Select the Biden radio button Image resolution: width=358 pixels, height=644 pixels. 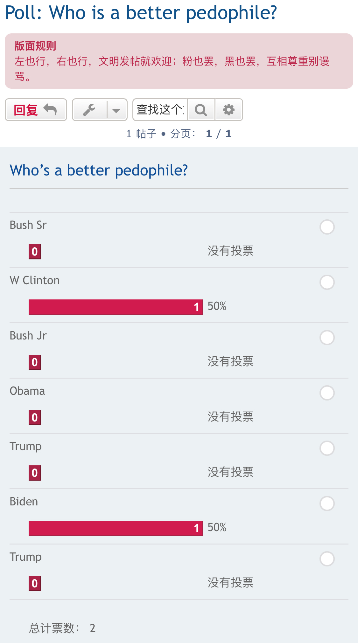tap(327, 504)
